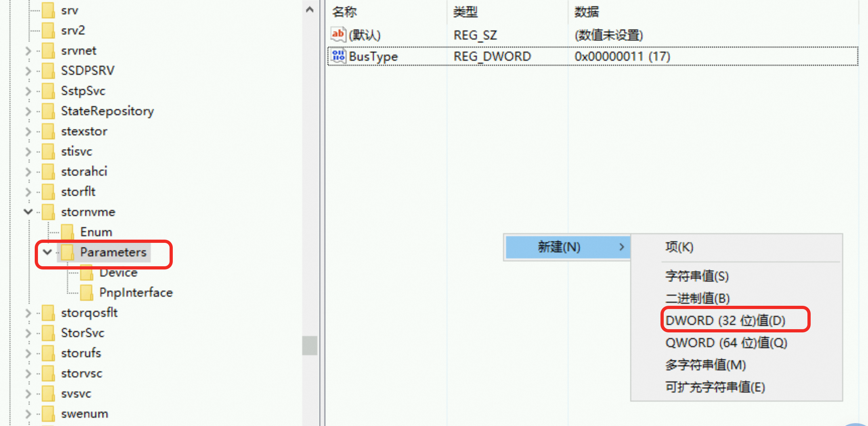
Task: Select the PnpInterface key label
Action: (x=136, y=292)
